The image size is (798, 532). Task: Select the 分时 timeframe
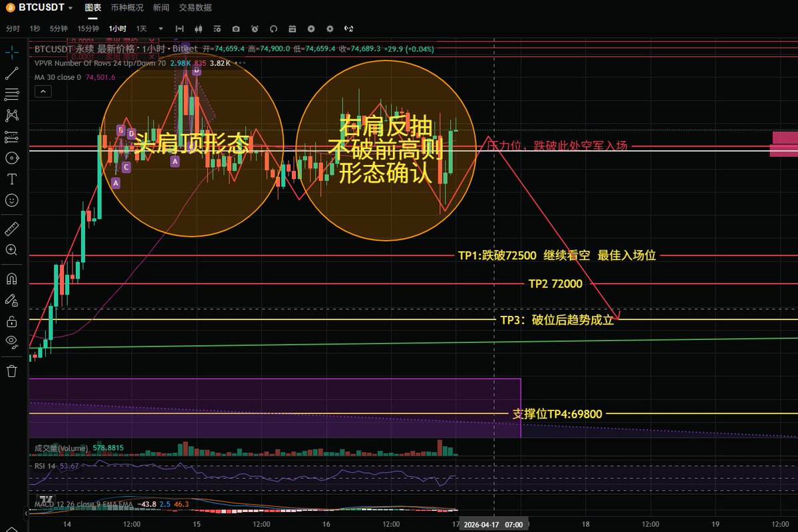13,29
